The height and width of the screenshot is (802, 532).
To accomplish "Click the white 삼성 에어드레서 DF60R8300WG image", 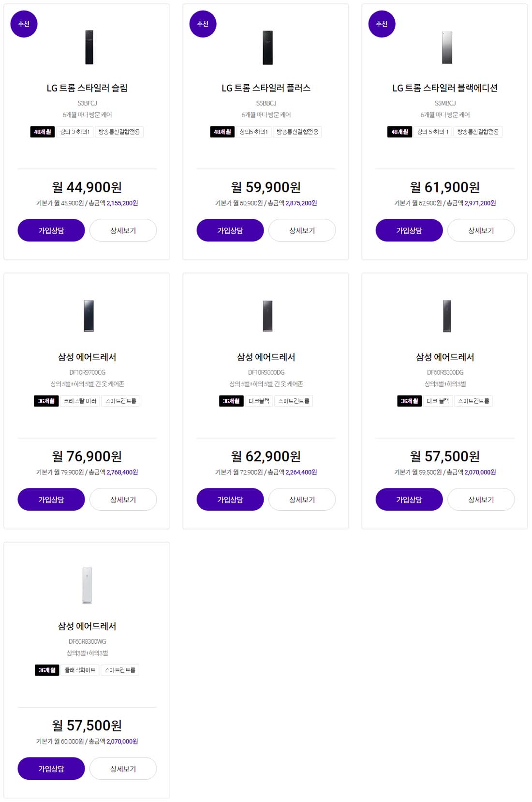I will [87, 585].
